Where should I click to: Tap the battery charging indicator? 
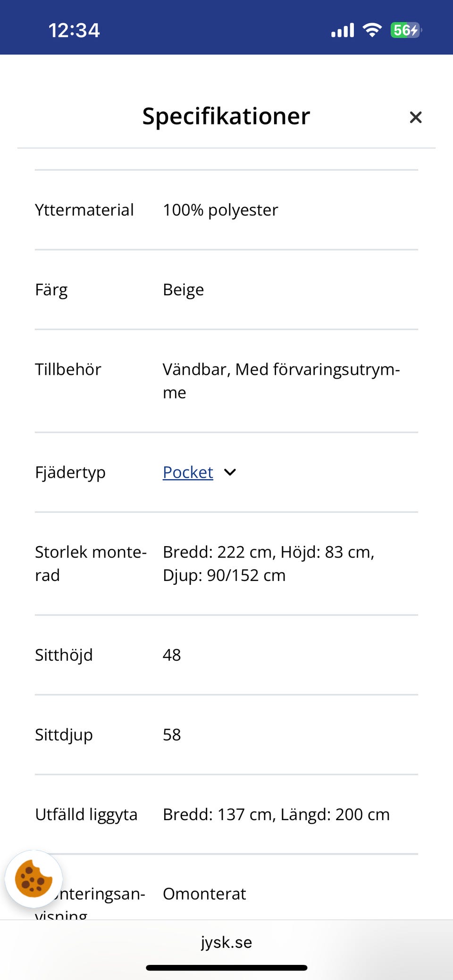405,30
